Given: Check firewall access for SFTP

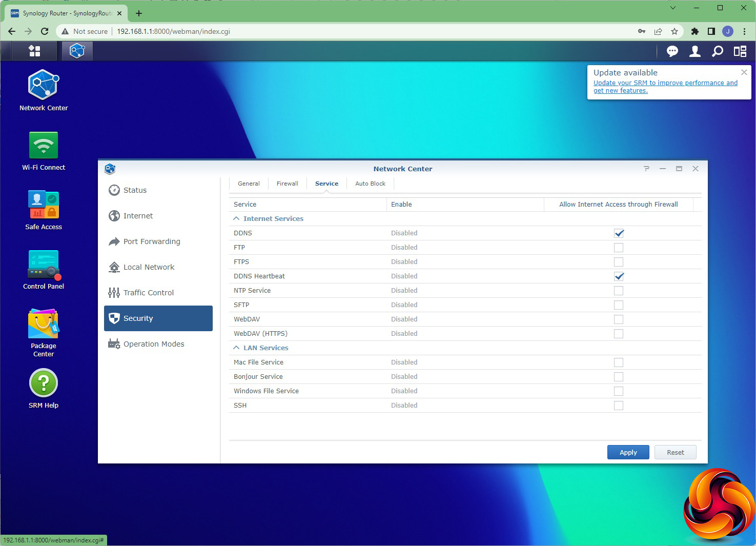Looking at the screenshot, I should [x=619, y=305].
